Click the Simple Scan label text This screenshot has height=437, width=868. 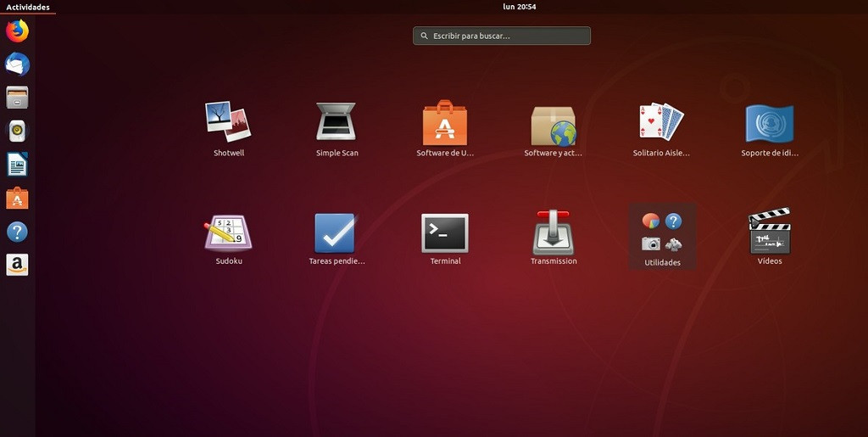click(x=337, y=153)
